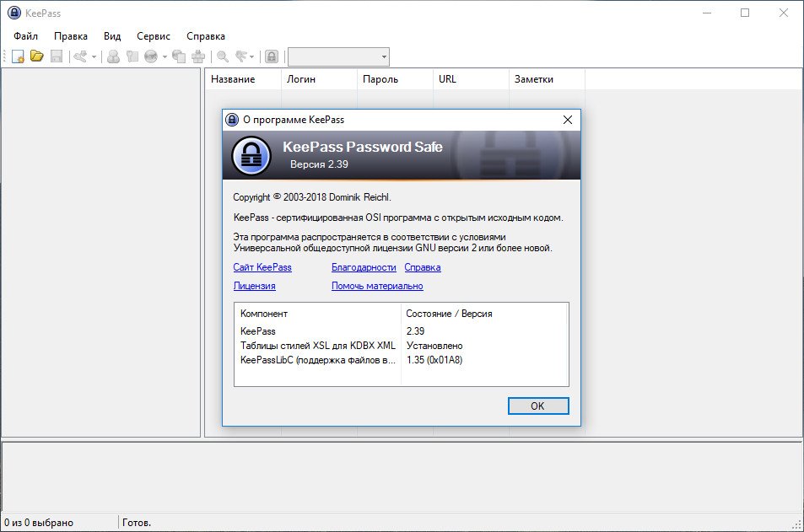Viewport: 804px width, 532px height.
Task: Click the Copyright 2003-2018 Dominik Reichl text
Action: [x=312, y=197]
